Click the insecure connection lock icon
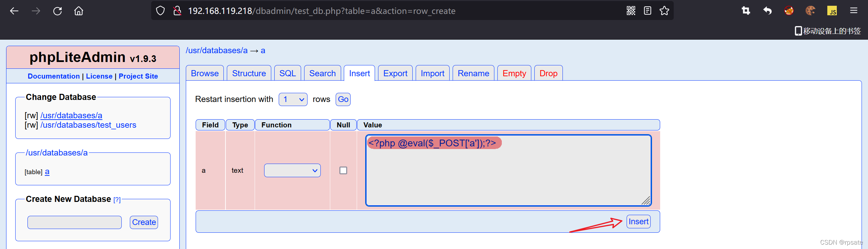Screen dimensions: 868x249 click(x=177, y=11)
